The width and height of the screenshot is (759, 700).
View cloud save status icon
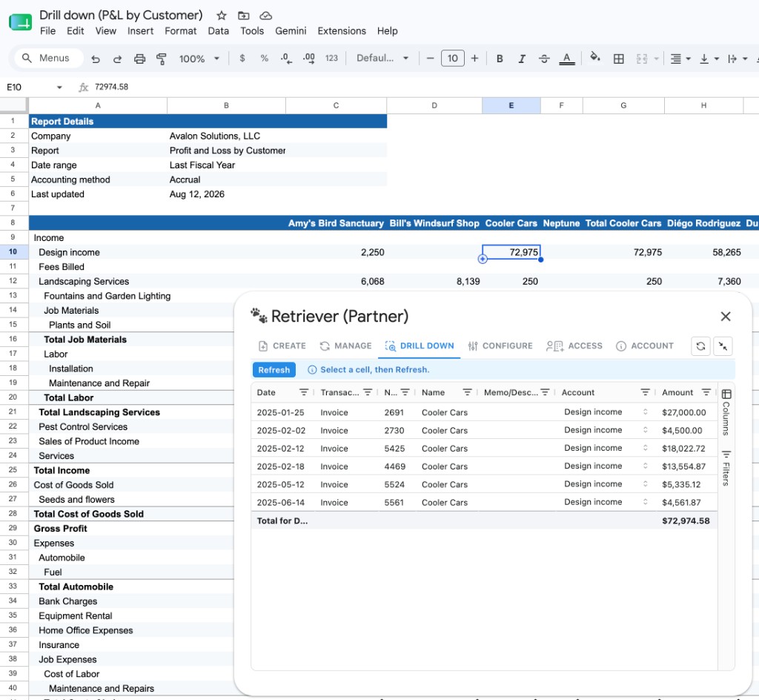[266, 16]
